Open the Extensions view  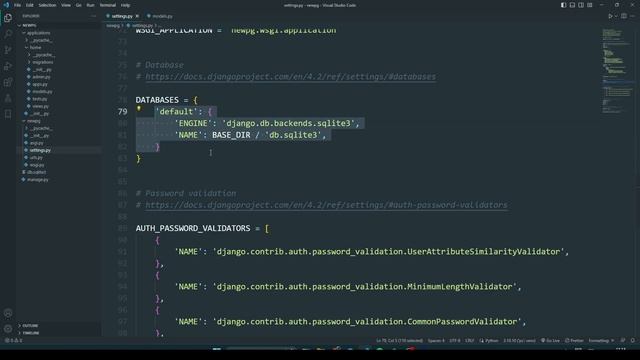(8, 82)
